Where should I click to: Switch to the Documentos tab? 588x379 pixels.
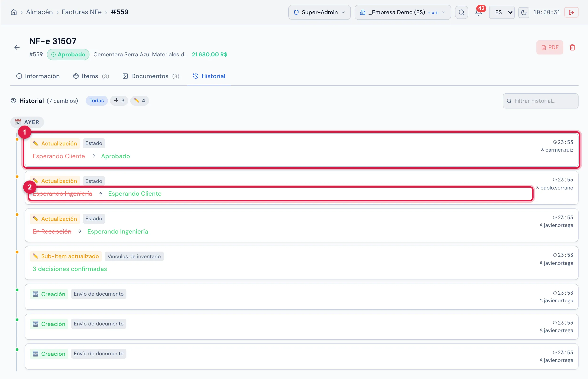151,76
